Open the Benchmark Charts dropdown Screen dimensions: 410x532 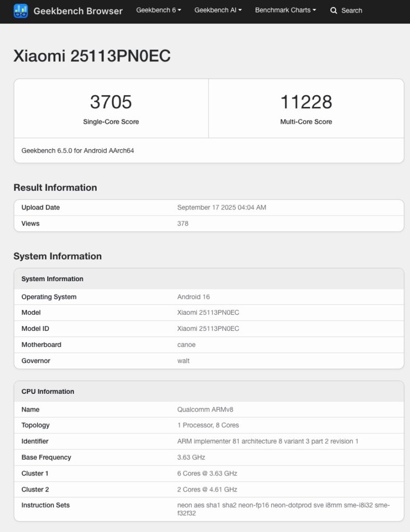pyautogui.click(x=285, y=10)
